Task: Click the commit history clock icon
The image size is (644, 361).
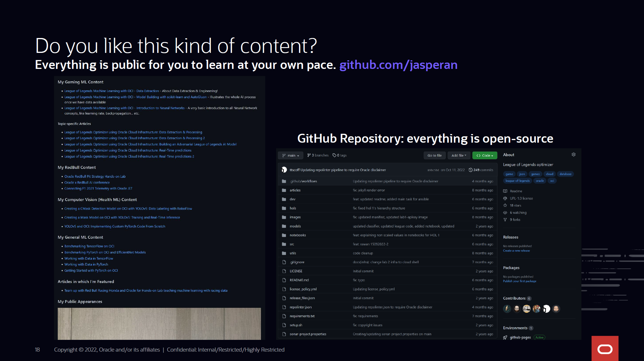Action: 470,170
